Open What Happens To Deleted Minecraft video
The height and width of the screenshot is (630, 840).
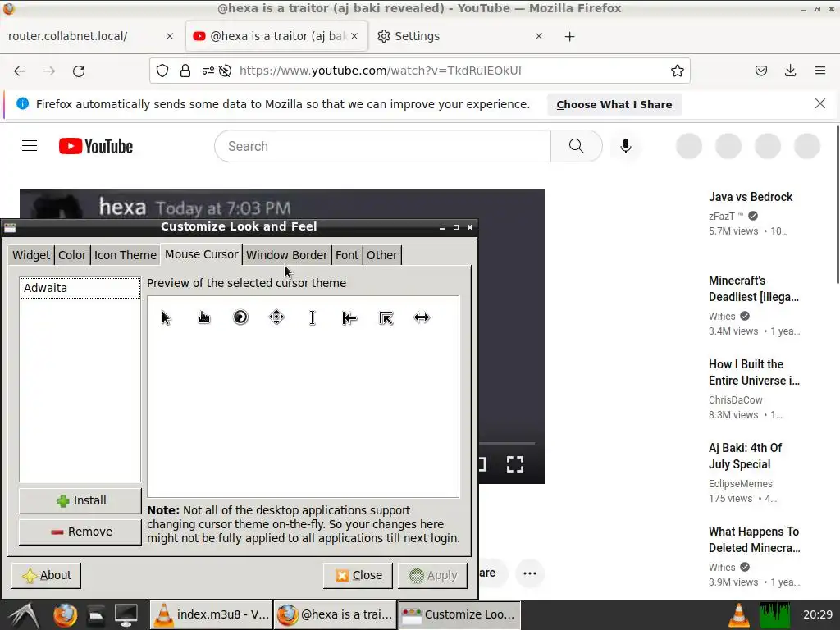(755, 540)
